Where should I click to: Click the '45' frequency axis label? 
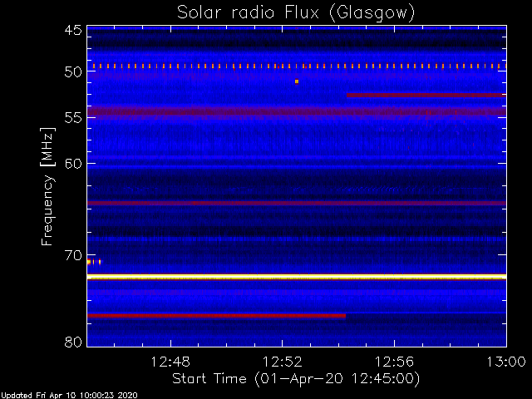point(73,30)
